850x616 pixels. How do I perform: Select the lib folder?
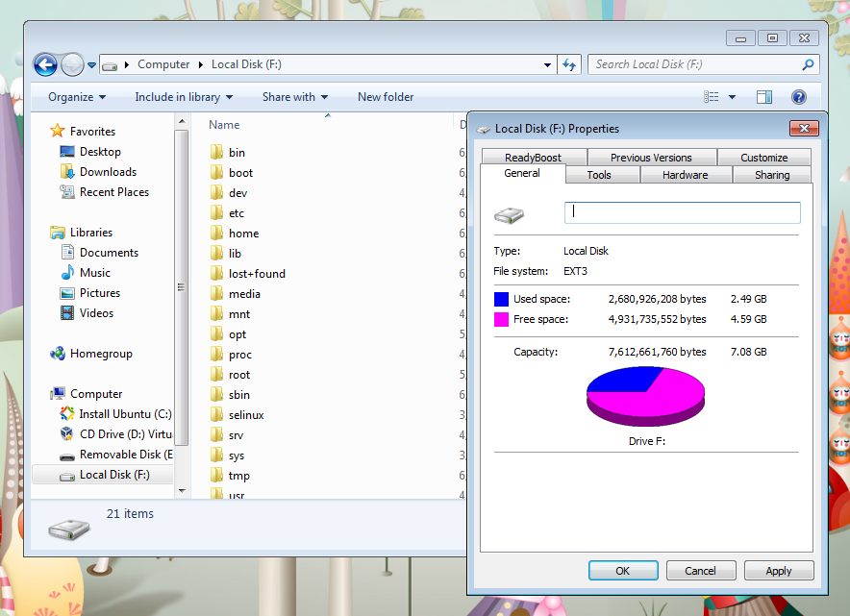pyautogui.click(x=235, y=254)
